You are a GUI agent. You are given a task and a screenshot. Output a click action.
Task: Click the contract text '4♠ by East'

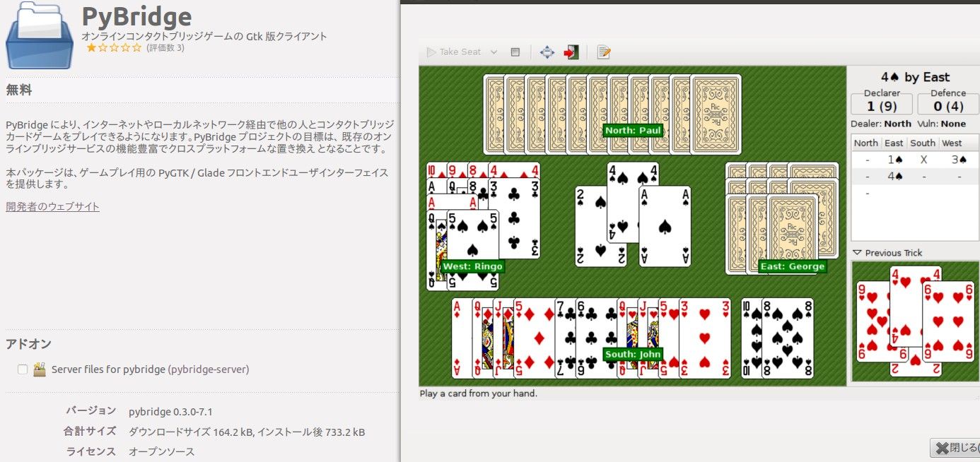coord(915,77)
